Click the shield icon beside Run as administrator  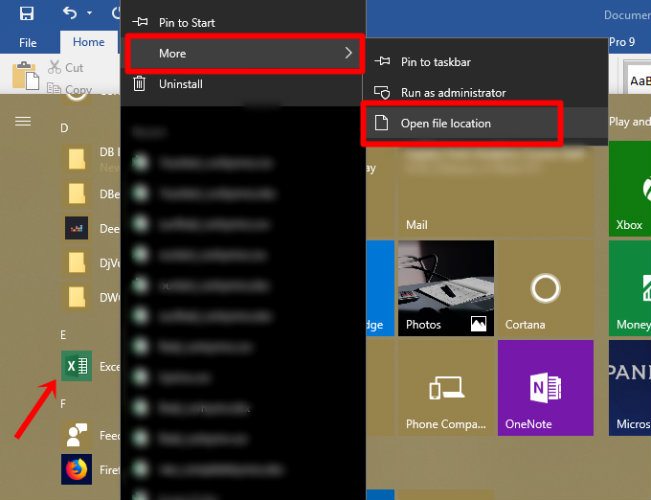[382, 92]
